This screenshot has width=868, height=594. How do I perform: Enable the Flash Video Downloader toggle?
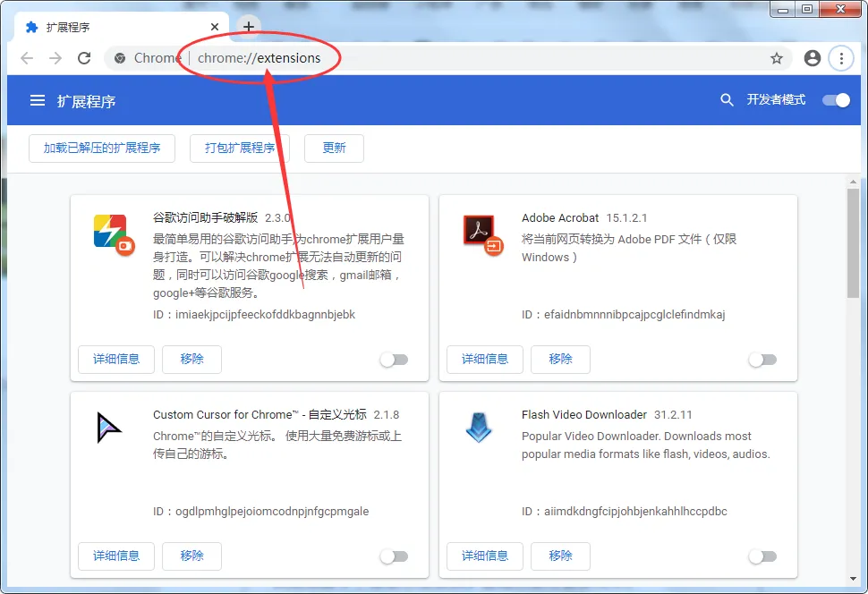[x=762, y=556]
